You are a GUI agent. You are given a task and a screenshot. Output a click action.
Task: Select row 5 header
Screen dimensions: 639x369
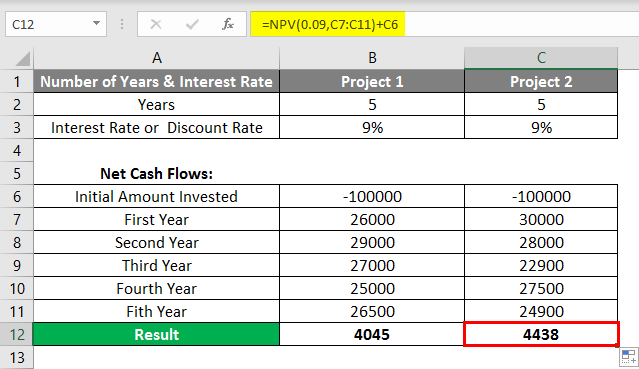coord(17,174)
